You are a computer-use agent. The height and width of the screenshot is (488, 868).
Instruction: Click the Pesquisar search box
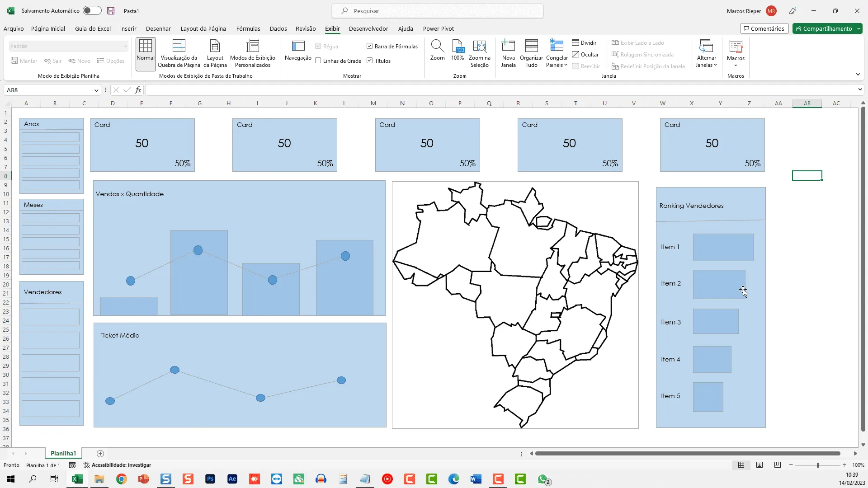437,11
